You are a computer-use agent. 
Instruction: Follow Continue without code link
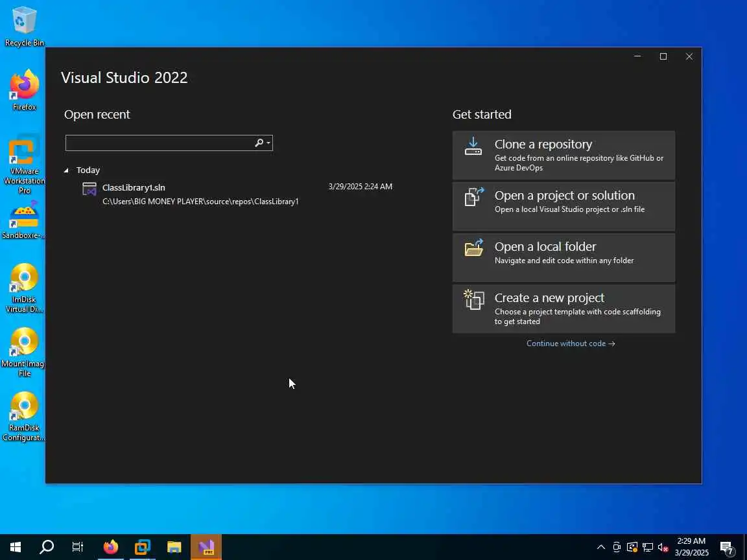point(571,344)
